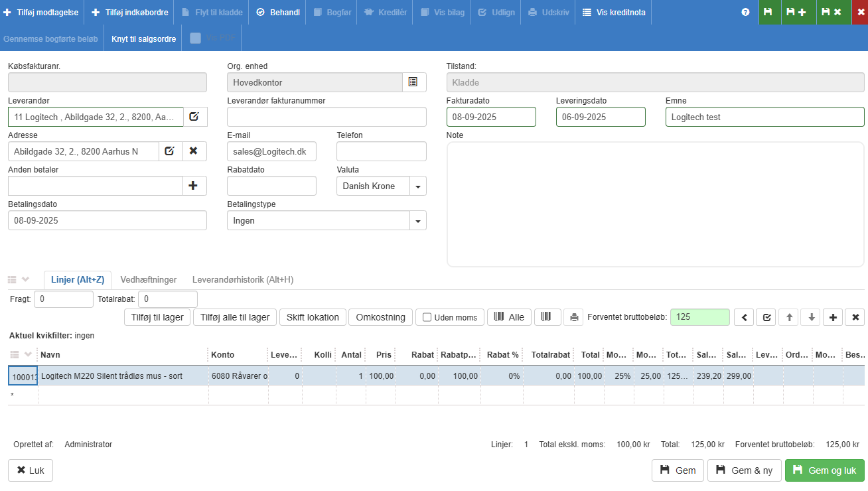Viewport: 868px width, 491px height.
Task: Click the Skift lokation button
Action: 313,317
